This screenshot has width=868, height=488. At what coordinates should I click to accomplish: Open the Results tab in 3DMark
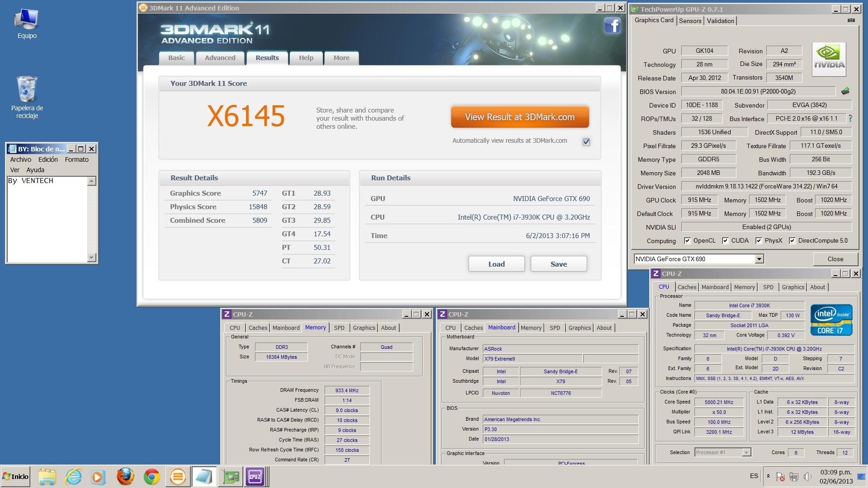click(x=267, y=58)
